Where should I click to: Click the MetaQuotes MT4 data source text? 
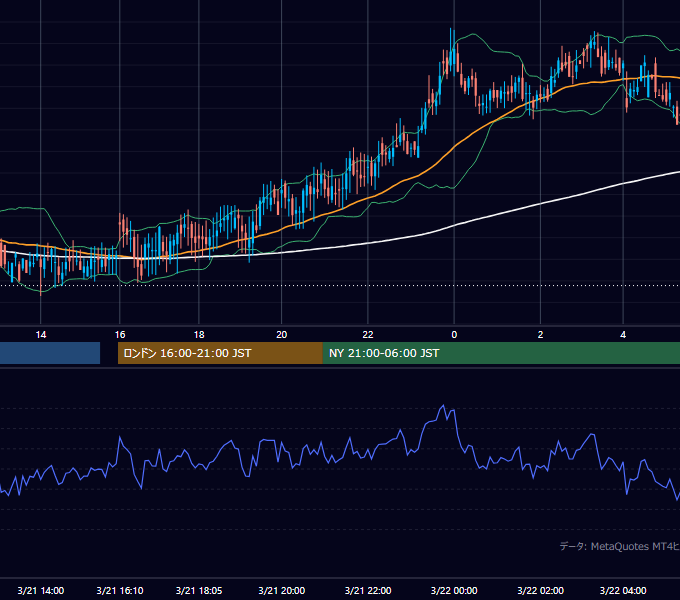tap(620, 546)
